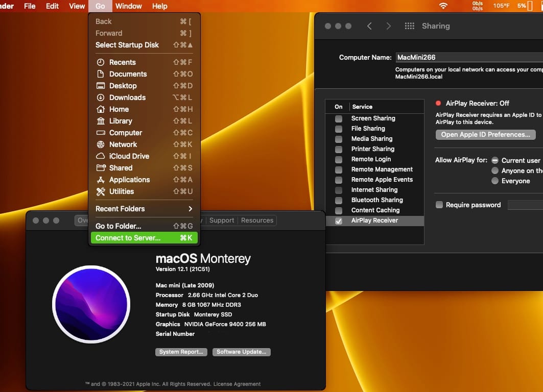Screen dimensions: 543x392
Task: Click the Recents clock icon in Go menu
Action: click(101, 62)
